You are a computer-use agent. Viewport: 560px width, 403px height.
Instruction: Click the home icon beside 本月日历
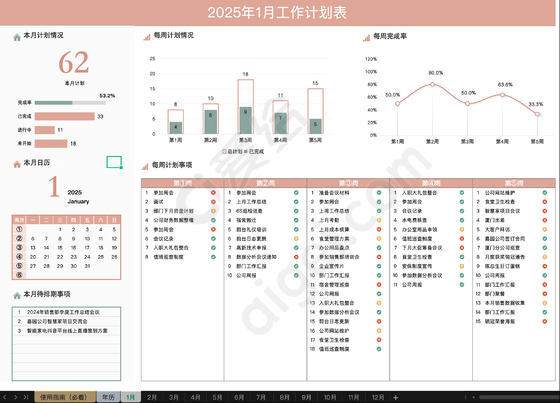17,164
